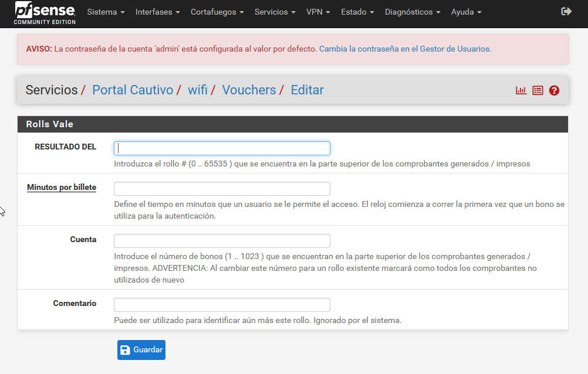Click the Minutos por billete input field
This screenshot has height=374, width=588.
(x=222, y=189)
